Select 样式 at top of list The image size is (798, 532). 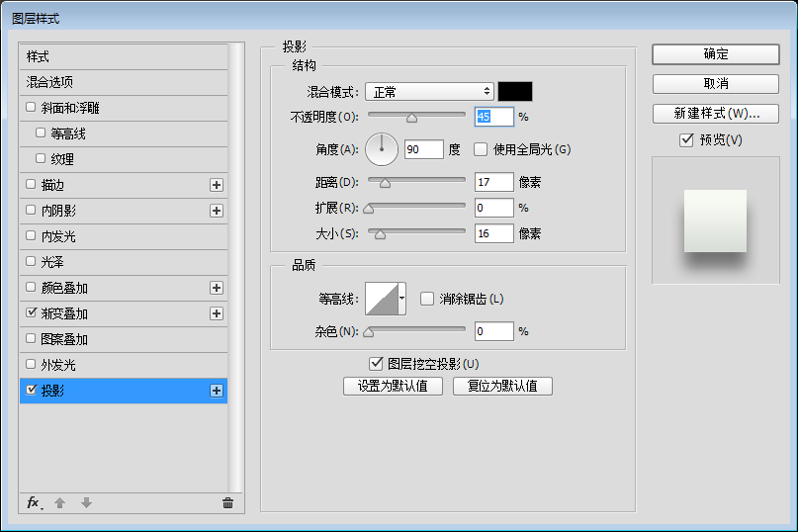coord(38,56)
